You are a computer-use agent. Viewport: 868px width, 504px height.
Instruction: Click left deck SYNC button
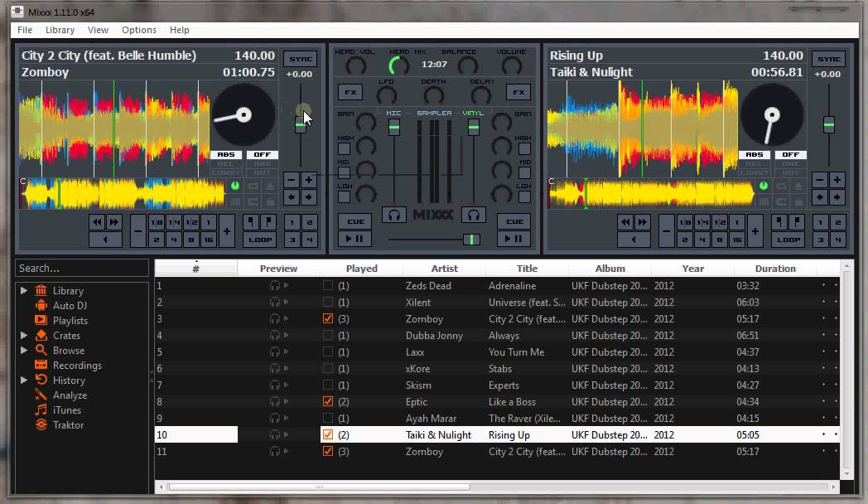coord(301,59)
